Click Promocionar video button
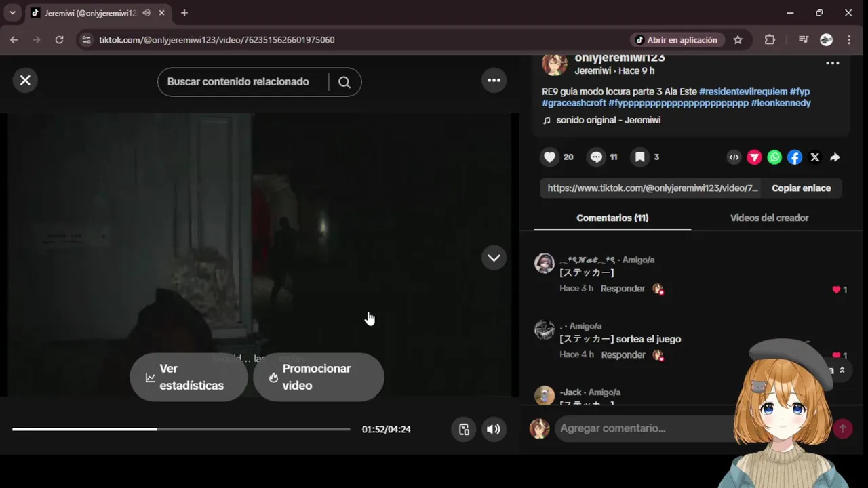This screenshot has height=488, width=868. pyautogui.click(x=318, y=377)
